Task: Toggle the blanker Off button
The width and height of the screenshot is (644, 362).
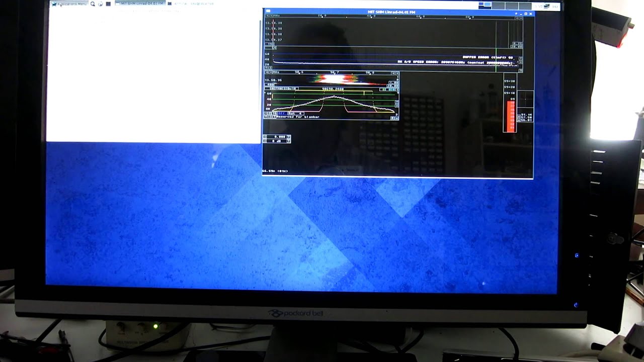Action: tap(282, 114)
